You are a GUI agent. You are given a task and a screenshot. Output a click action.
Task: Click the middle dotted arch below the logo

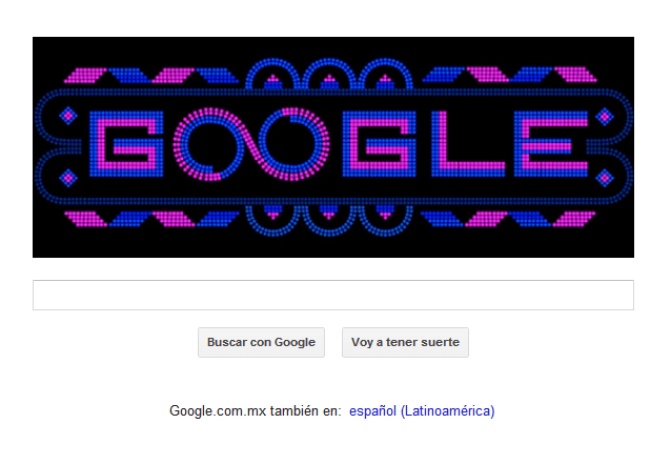pos(329,221)
